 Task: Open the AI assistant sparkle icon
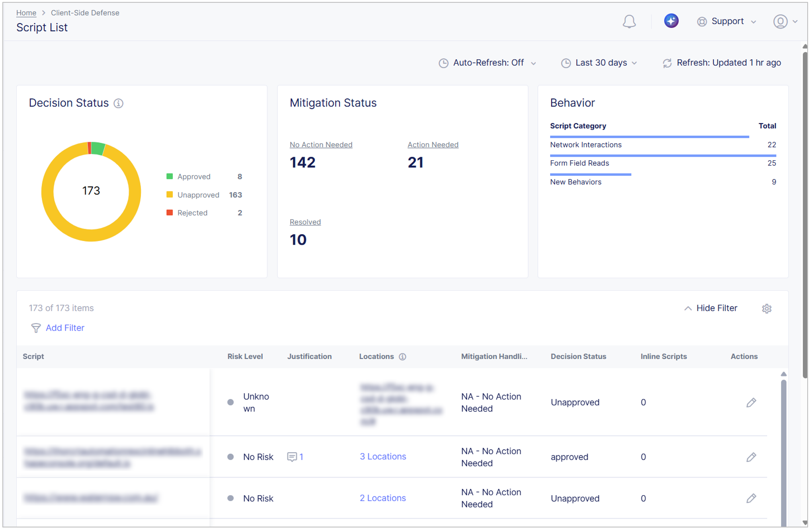coord(671,21)
